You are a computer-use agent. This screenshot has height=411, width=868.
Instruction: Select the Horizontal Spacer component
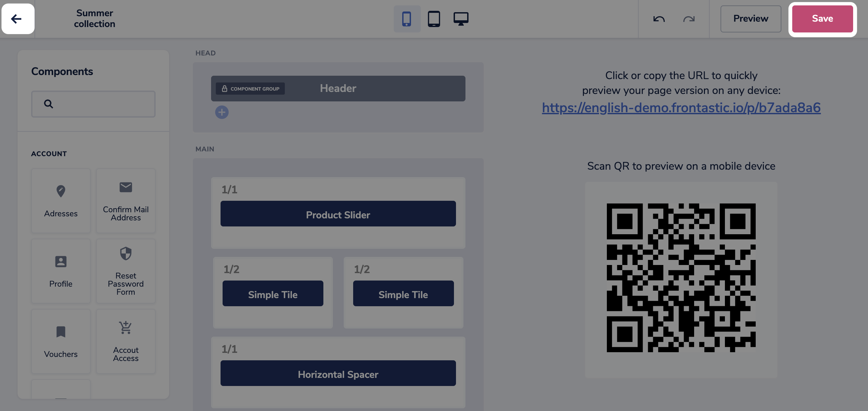tap(338, 373)
